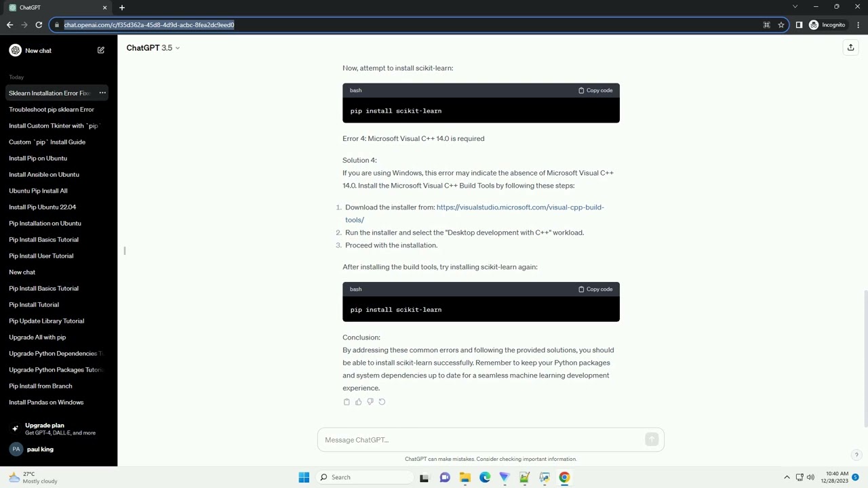This screenshot has width=868, height=488.
Task: Open the paul king account menu
Action: tap(58, 449)
